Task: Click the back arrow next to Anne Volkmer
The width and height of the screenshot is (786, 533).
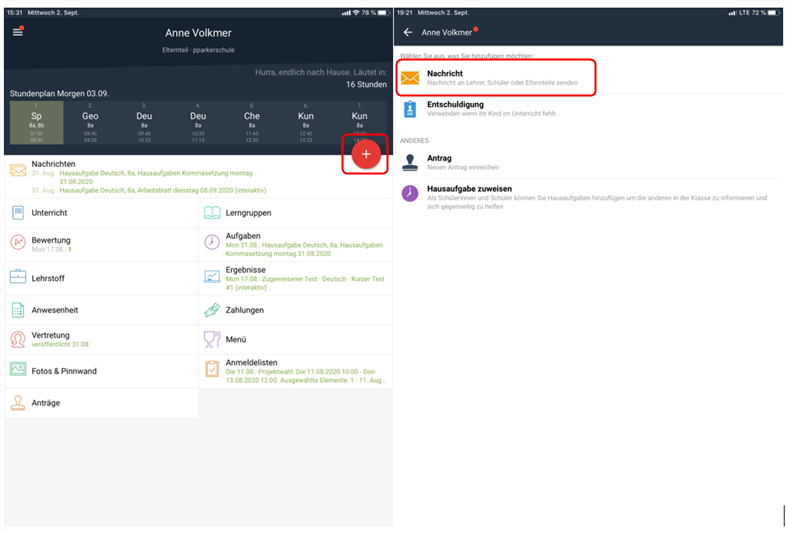Action: click(408, 32)
